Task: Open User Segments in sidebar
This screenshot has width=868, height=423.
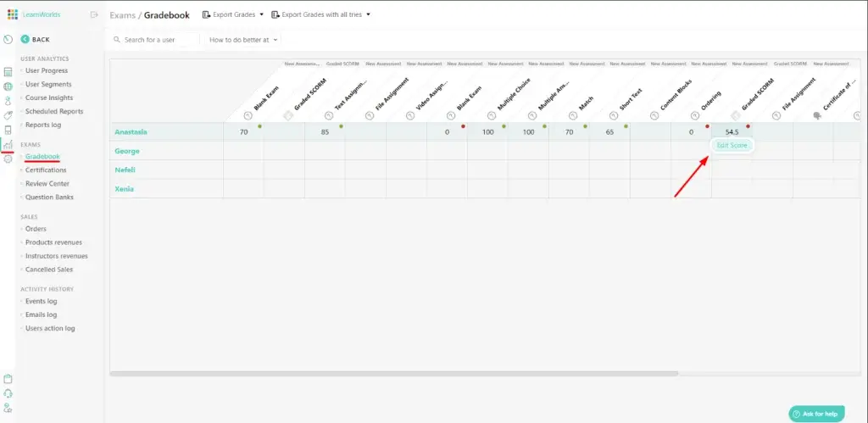Action: [48, 84]
